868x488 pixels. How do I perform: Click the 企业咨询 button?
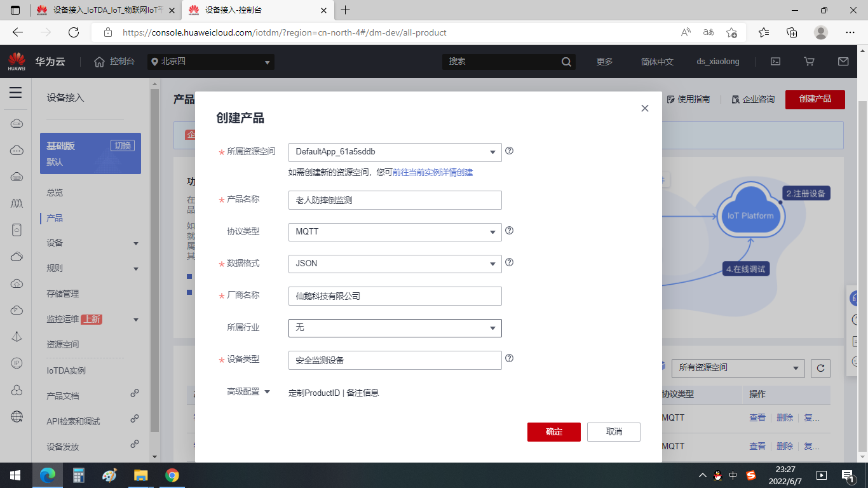(753, 99)
